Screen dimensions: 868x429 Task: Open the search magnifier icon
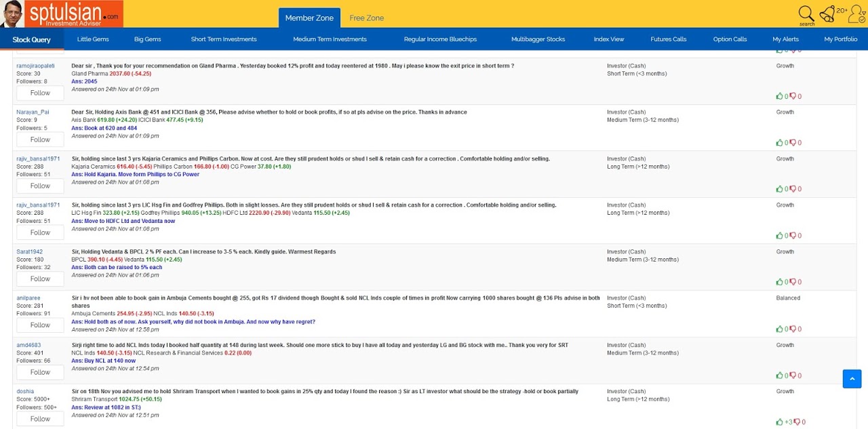click(x=806, y=14)
